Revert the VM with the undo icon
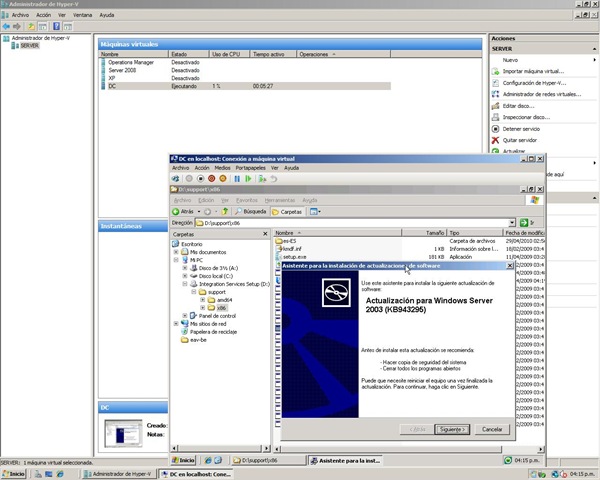The image size is (600, 480). coord(274,179)
